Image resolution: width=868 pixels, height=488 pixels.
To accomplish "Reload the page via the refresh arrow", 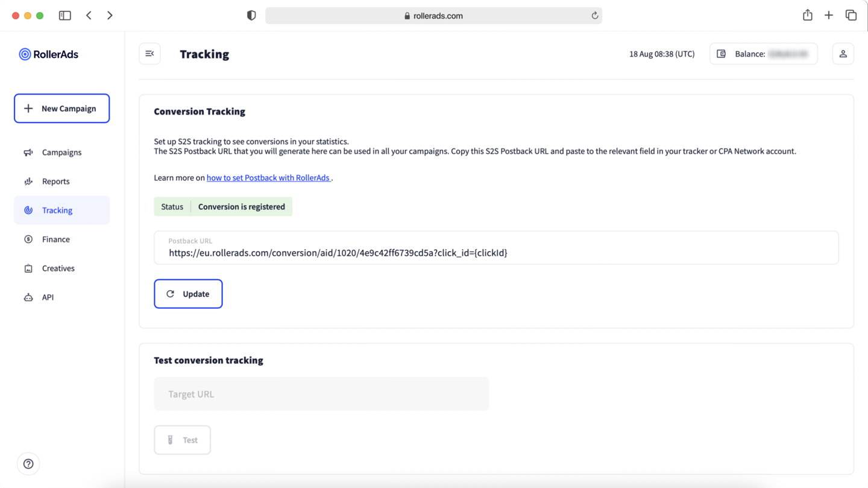I will click(x=594, y=15).
